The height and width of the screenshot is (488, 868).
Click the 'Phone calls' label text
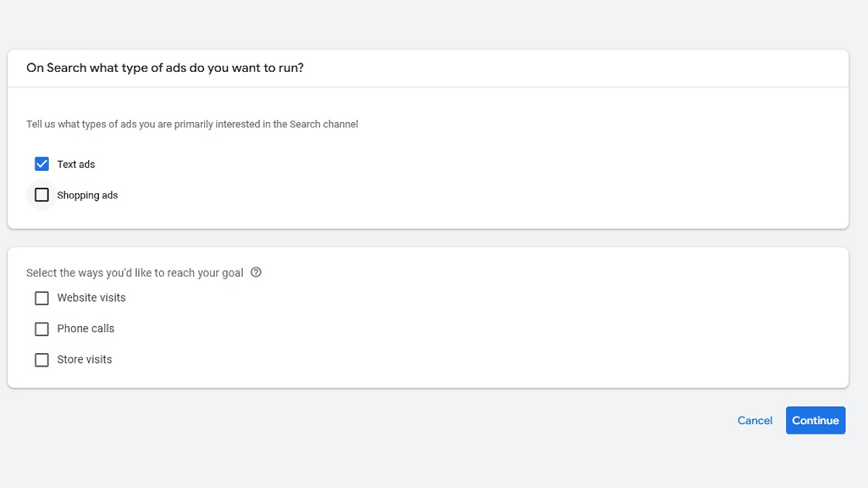tap(85, 329)
